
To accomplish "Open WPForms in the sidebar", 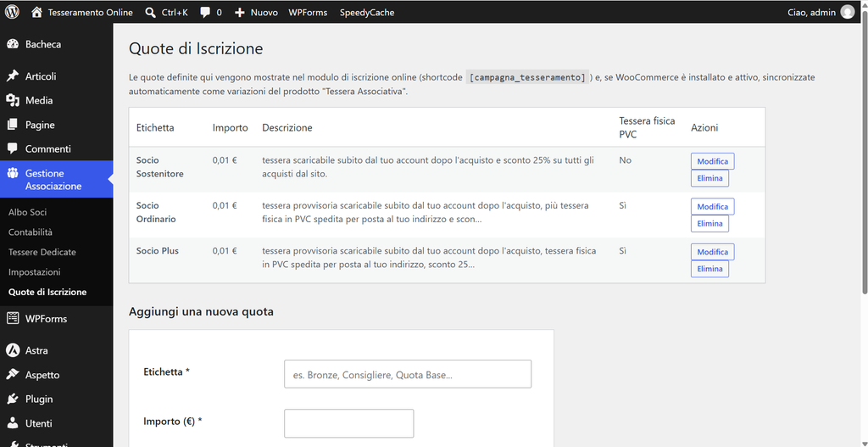I will coord(46,318).
